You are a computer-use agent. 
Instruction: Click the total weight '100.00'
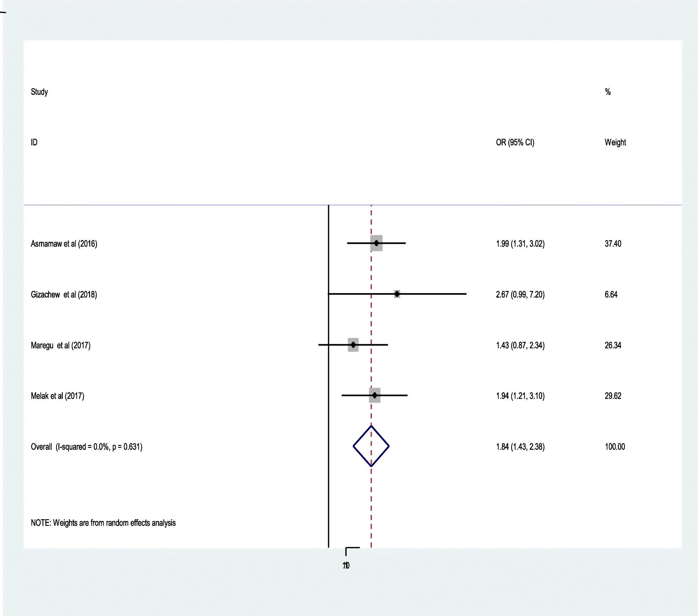[x=615, y=447]
